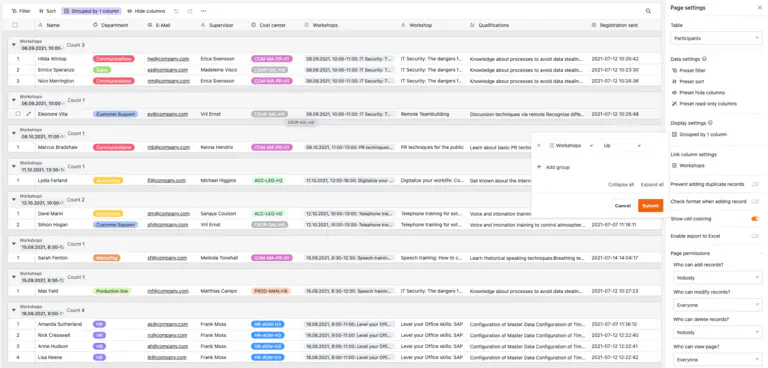Open the Preset read-only columns setting

(x=704, y=104)
